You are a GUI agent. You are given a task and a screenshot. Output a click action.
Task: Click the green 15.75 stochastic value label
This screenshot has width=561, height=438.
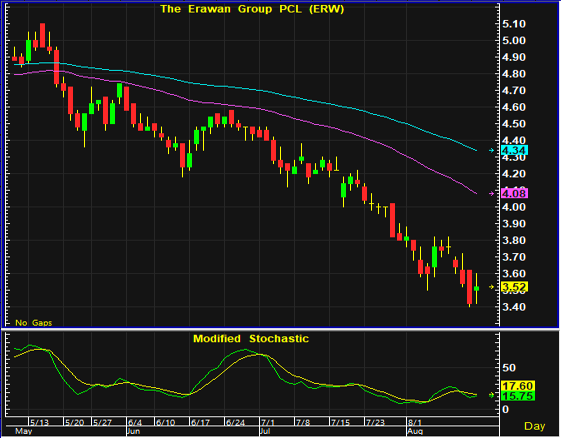[x=518, y=396]
